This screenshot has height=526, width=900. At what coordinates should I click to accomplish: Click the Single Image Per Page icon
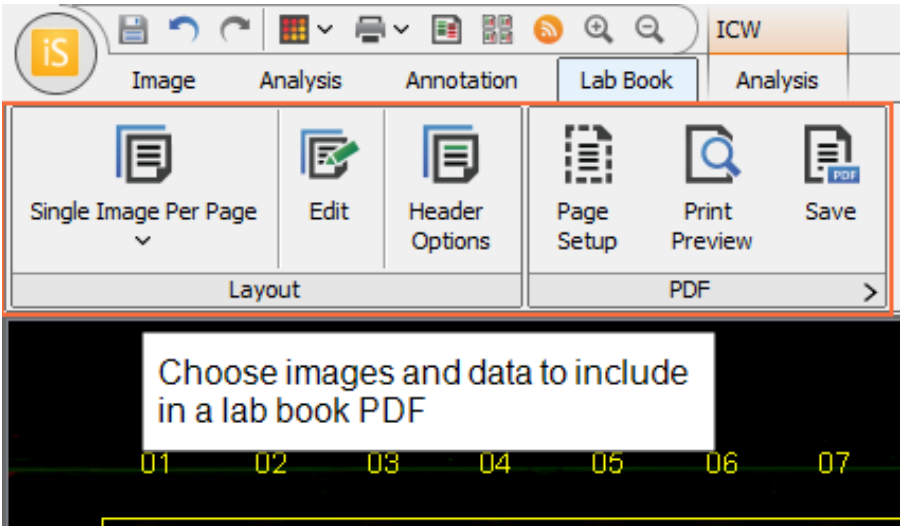143,154
